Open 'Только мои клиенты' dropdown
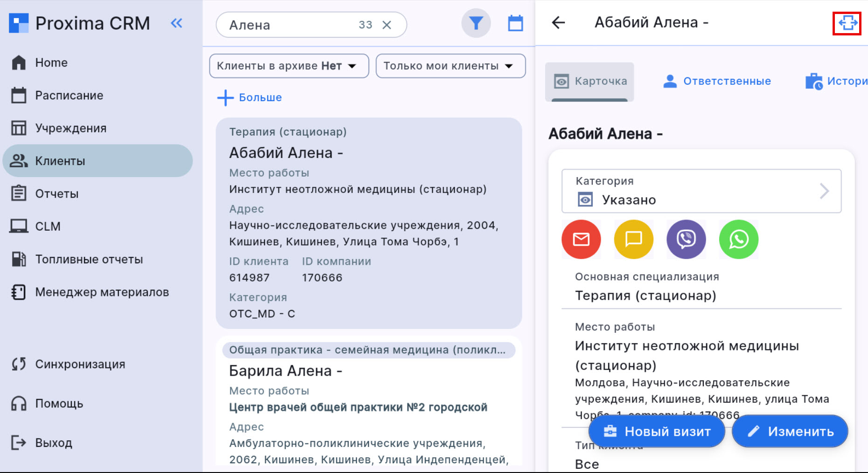Screen dimensions: 868x473 click(x=450, y=66)
